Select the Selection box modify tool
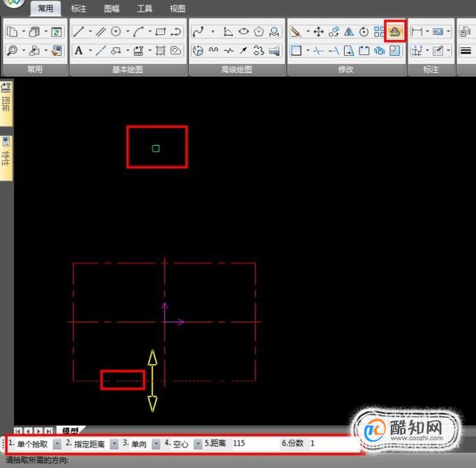The image size is (476, 468). tap(296, 50)
